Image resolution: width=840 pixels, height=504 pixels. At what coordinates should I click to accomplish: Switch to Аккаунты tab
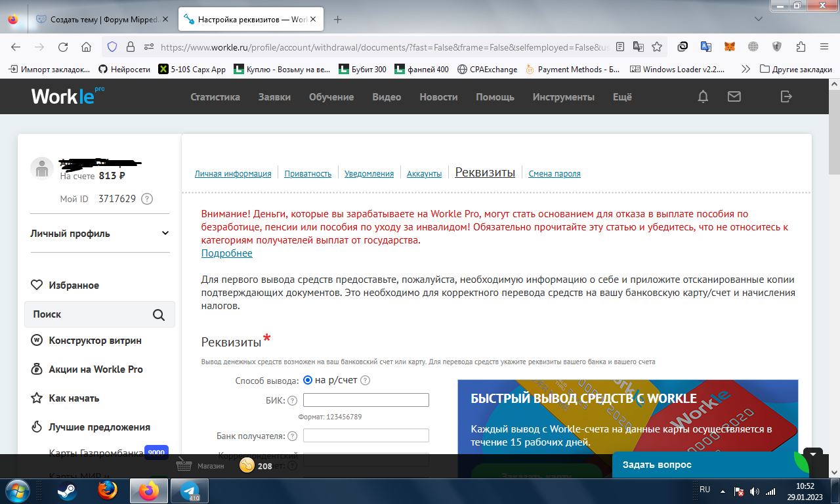424,174
